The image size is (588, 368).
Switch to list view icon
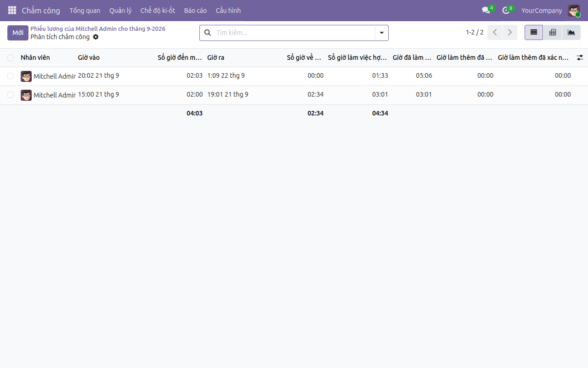pyautogui.click(x=534, y=33)
